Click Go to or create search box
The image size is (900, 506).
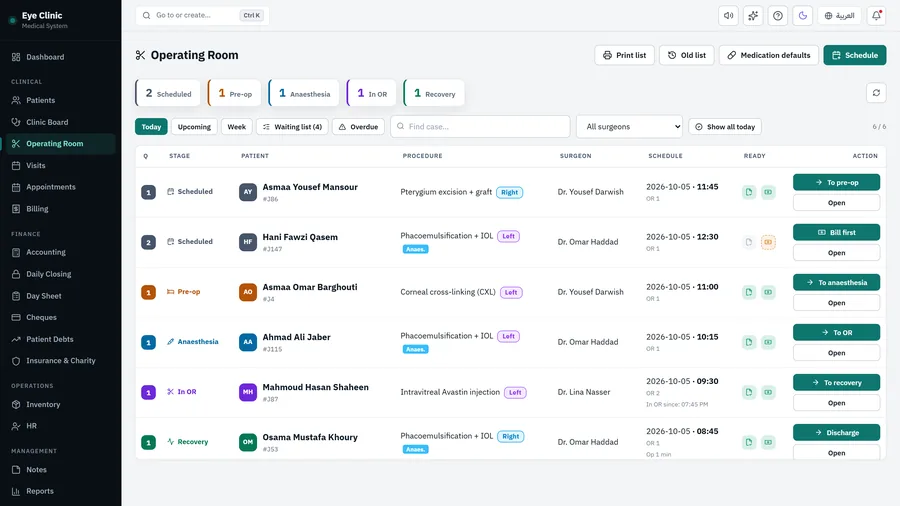pyautogui.click(x=202, y=15)
